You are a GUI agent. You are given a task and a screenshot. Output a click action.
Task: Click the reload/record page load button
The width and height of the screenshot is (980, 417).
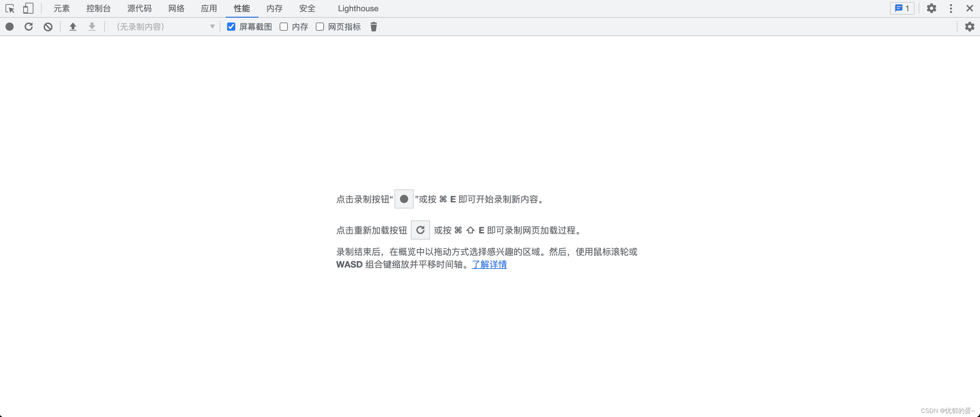(29, 26)
